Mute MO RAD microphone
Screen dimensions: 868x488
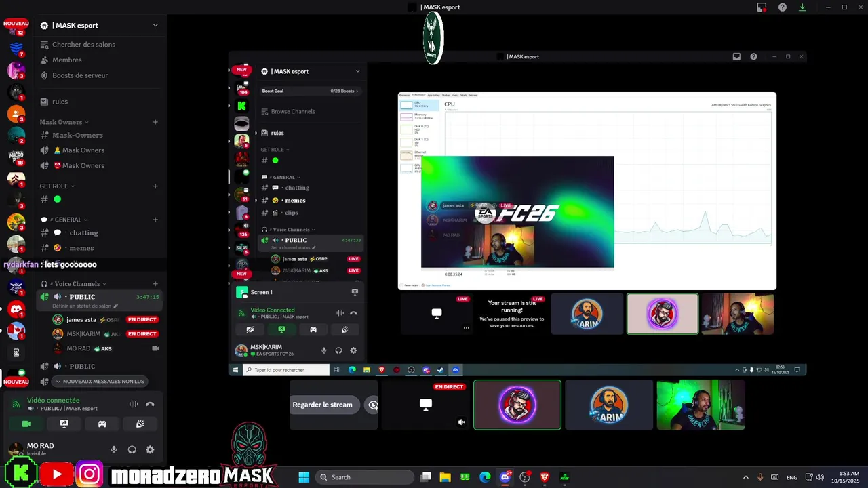pos(114,449)
